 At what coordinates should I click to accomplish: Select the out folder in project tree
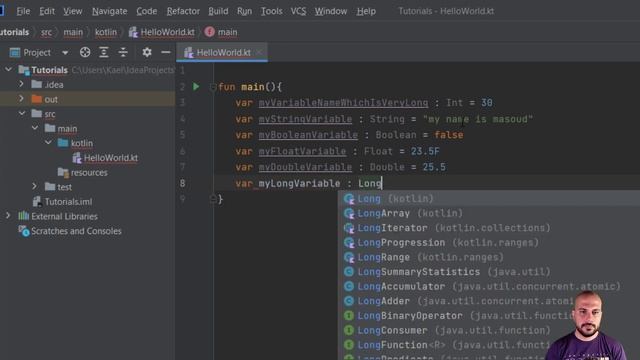click(87, 99)
